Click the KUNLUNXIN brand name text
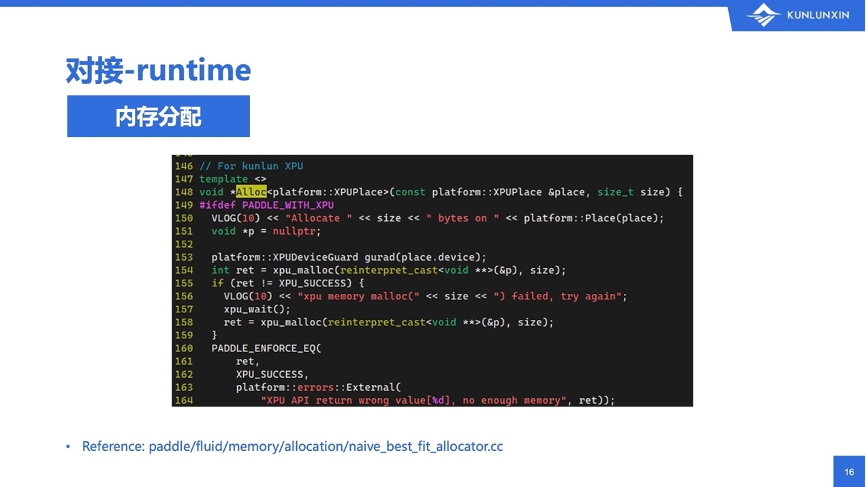This screenshot has height=487, width=866. (x=818, y=15)
